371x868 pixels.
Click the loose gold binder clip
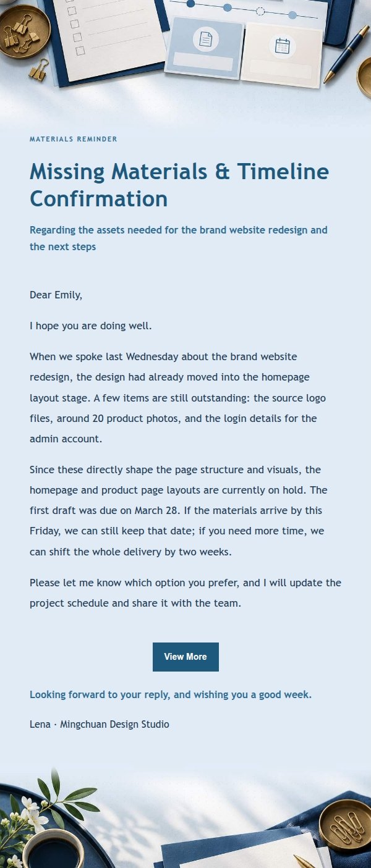[x=39, y=70]
